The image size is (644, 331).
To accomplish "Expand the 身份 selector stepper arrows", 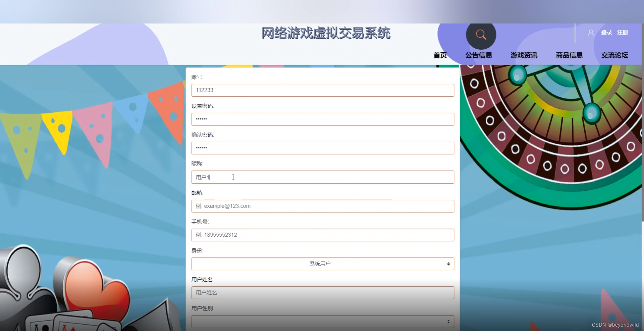I will click(448, 264).
